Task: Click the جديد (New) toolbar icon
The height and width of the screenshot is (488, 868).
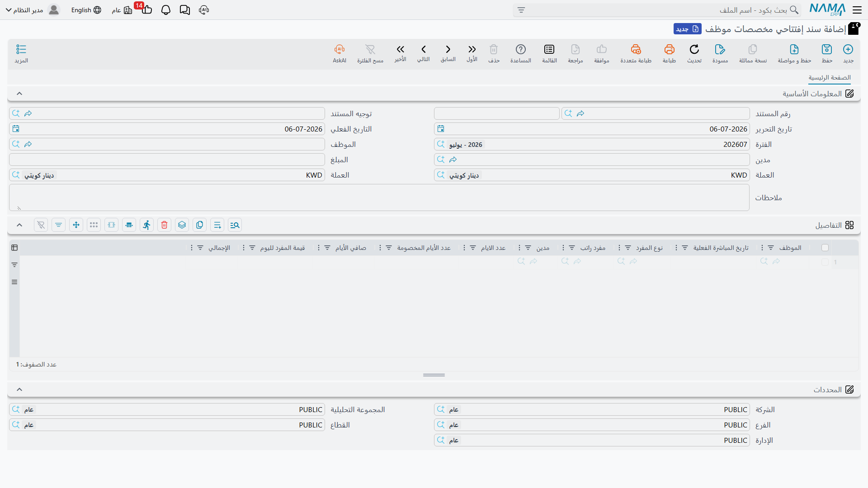Action: [x=848, y=53]
